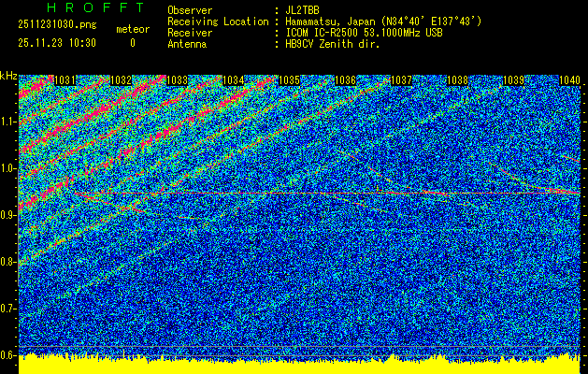Viewport: 588px width, 374px height.
Task: Click the meteor count label
Action: click(132, 29)
